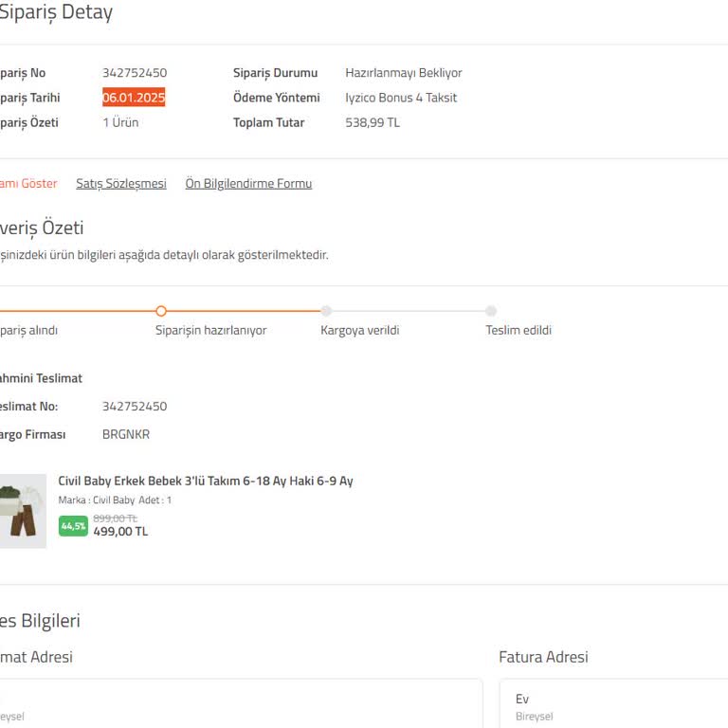The width and height of the screenshot is (728, 728).
Task: Click the total amount 538,99 TL
Action: point(373,122)
